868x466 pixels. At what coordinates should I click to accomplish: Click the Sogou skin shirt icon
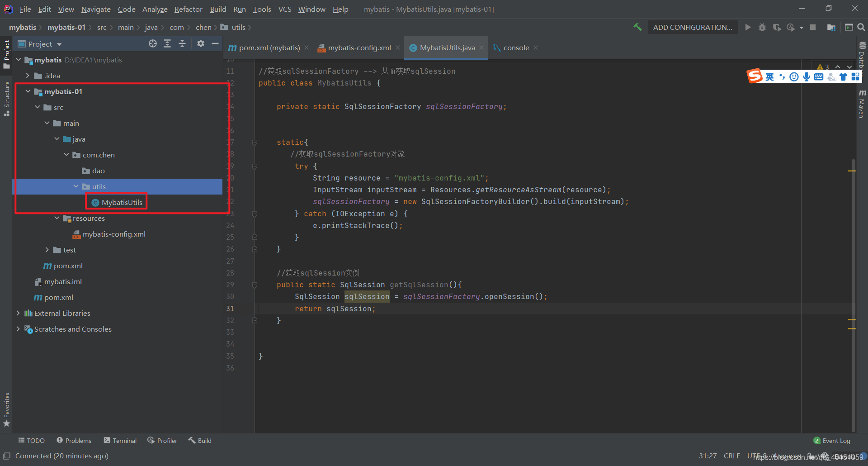tap(843, 77)
